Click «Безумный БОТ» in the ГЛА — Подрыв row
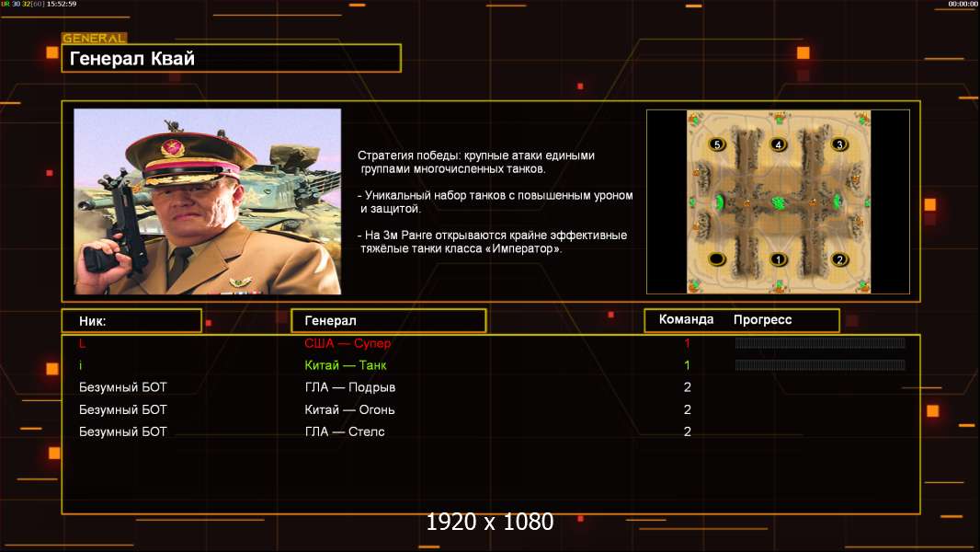The image size is (980, 552). (x=123, y=387)
